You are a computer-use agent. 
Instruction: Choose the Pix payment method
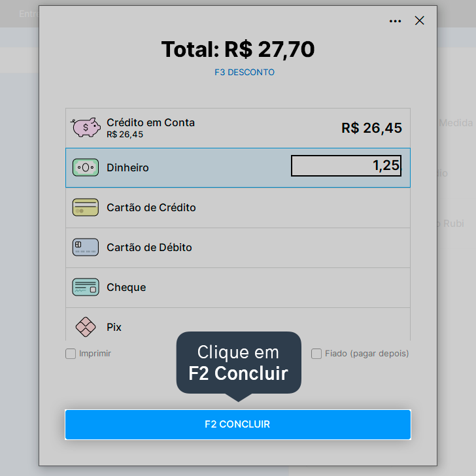tap(238, 324)
